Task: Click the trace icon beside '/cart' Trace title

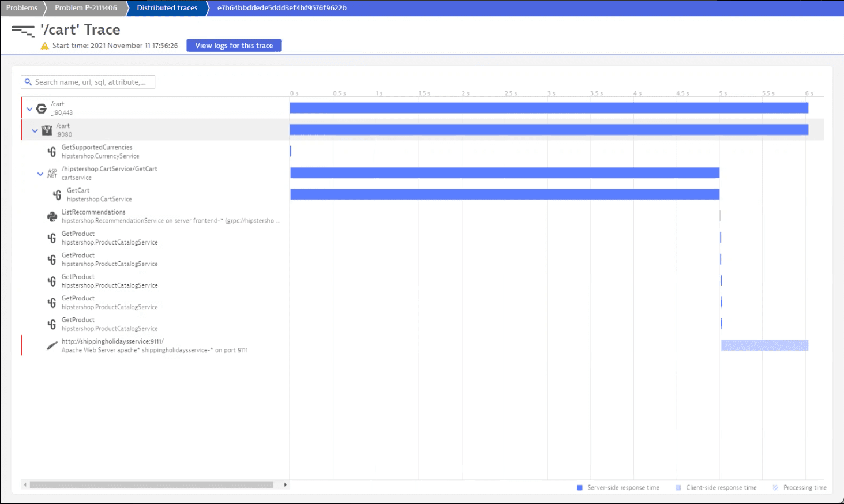Action: (x=23, y=31)
